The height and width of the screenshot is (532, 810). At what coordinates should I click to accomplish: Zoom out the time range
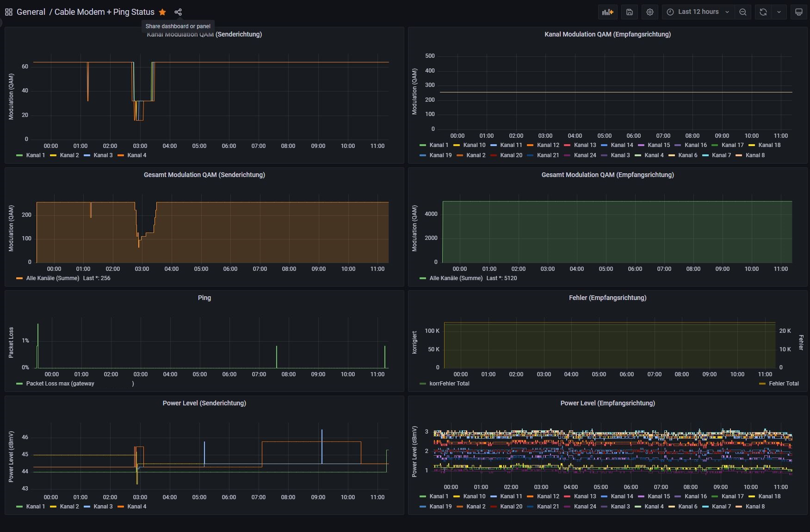click(x=743, y=12)
